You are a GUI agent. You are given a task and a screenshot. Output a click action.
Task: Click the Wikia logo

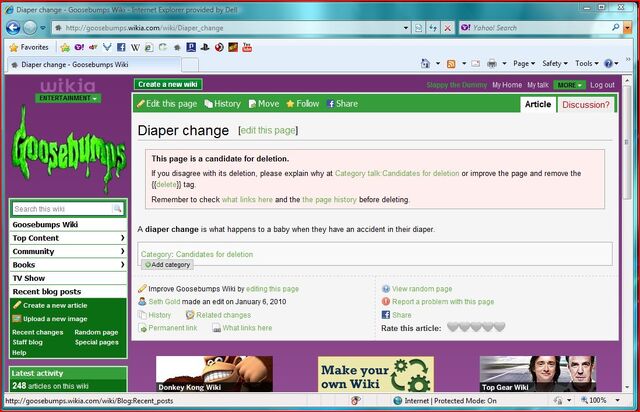68,85
